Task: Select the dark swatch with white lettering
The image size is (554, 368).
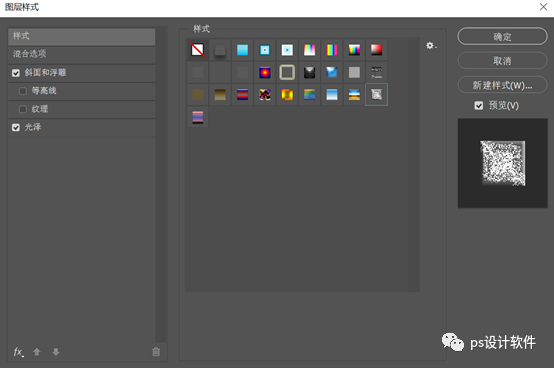Action: pyautogui.click(x=376, y=72)
